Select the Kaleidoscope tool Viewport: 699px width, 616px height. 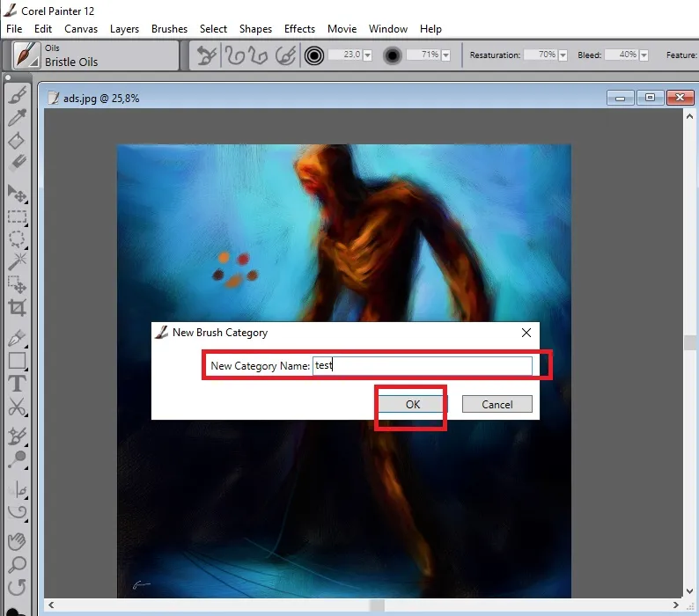point(18,512)
